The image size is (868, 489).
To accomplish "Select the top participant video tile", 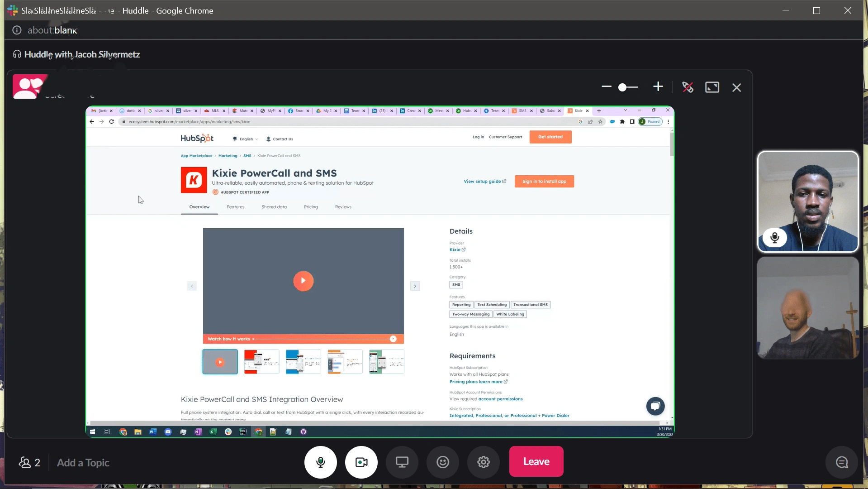I will tap(808, 201).
